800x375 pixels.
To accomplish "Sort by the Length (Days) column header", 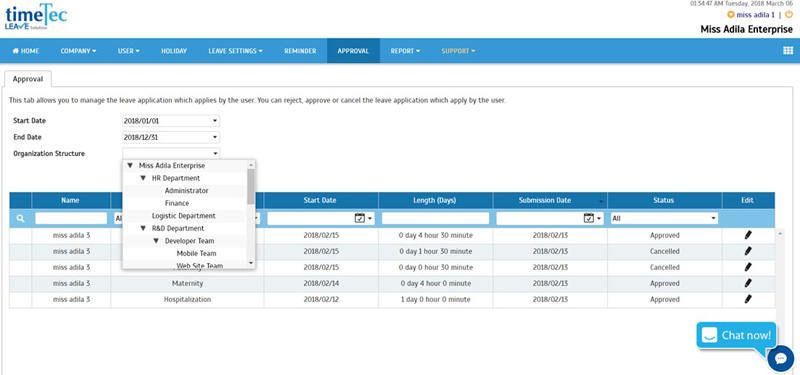I will pyautogui.click(x=435, y=201).
